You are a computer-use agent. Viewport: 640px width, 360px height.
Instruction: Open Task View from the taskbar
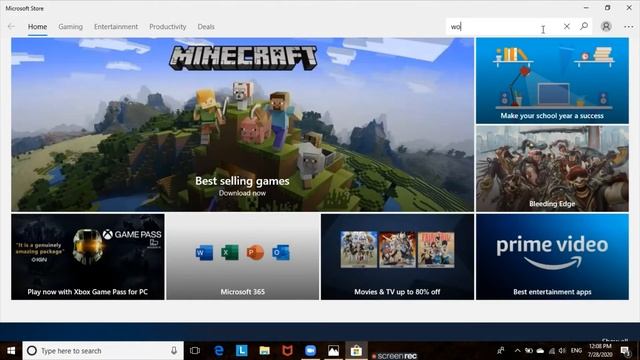[195, 351]
